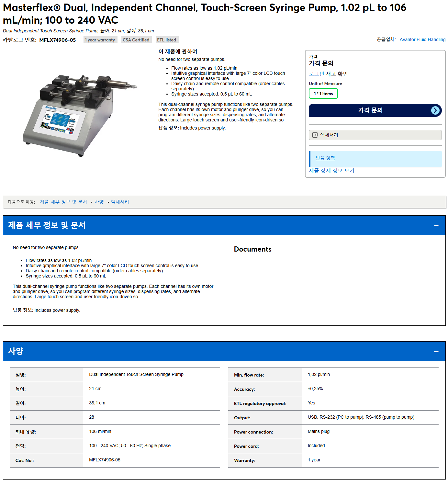Select the '38,1 cm' length value in table
The width and height of the screenshot is (448, 486).
tap(97, 403)
